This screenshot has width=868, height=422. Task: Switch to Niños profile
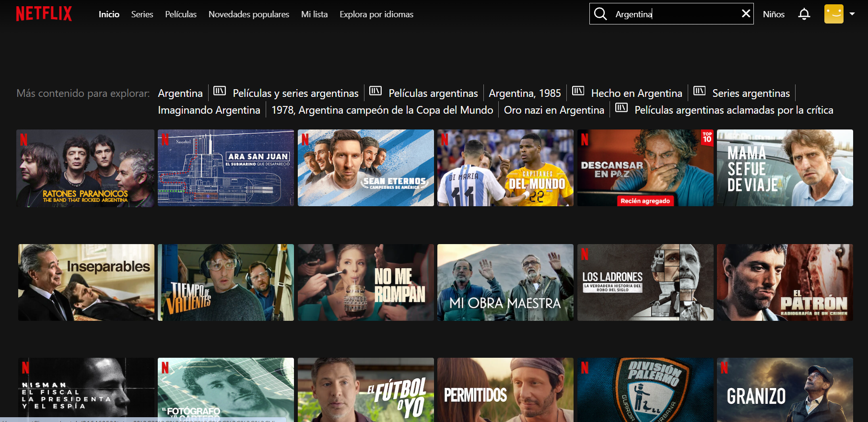pos(774,14)
